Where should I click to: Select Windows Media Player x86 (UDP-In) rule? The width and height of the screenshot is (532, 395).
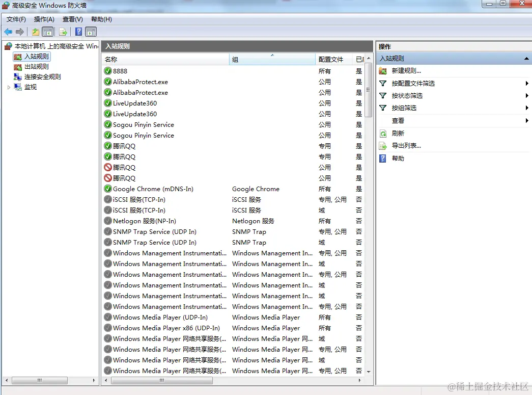pos(233,328)
